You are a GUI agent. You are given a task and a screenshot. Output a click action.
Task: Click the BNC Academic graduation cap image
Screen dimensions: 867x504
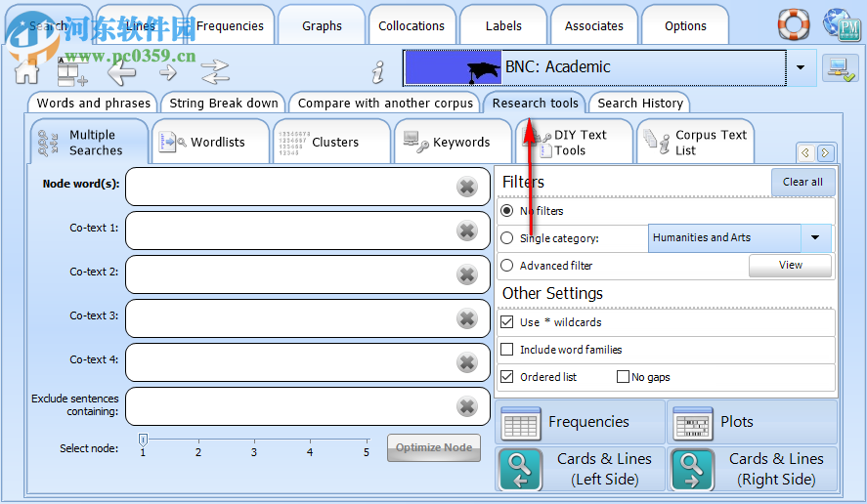[454, 67]
